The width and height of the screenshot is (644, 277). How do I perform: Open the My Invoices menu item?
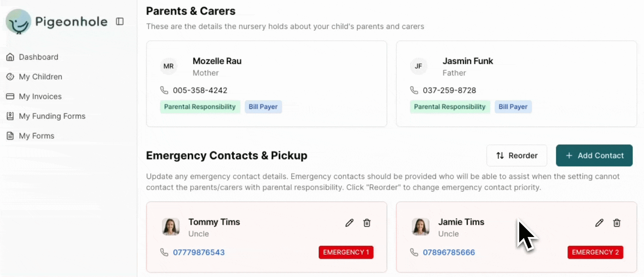pos(40,96)
